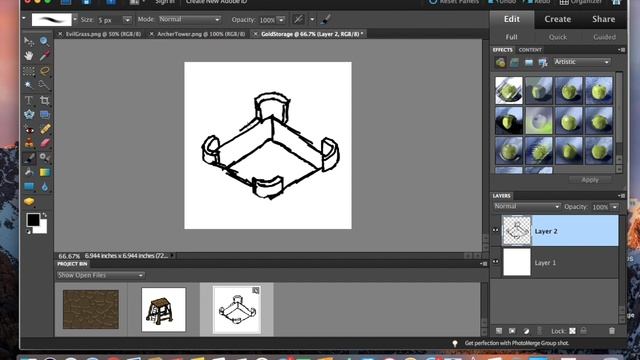Click the Photo Effects icon in Effects
Viewport: 640px width, 360px height.
click(x=529, y=62)
